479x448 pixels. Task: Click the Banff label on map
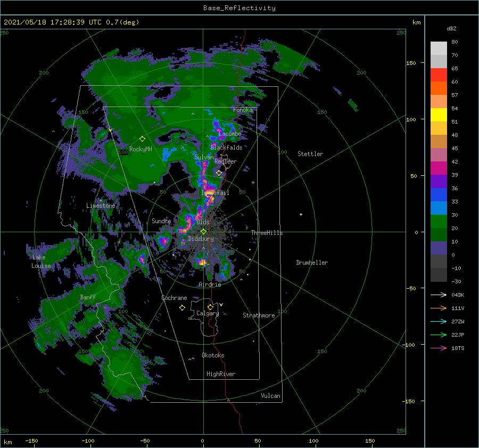point(88,297)
